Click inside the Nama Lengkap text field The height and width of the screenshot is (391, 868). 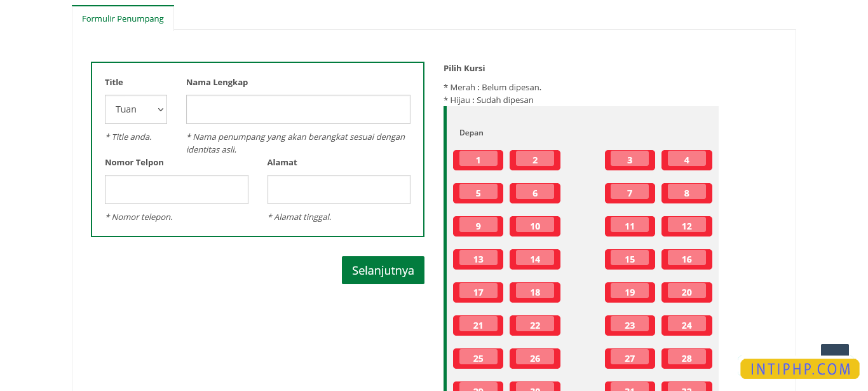click(298, 109)
